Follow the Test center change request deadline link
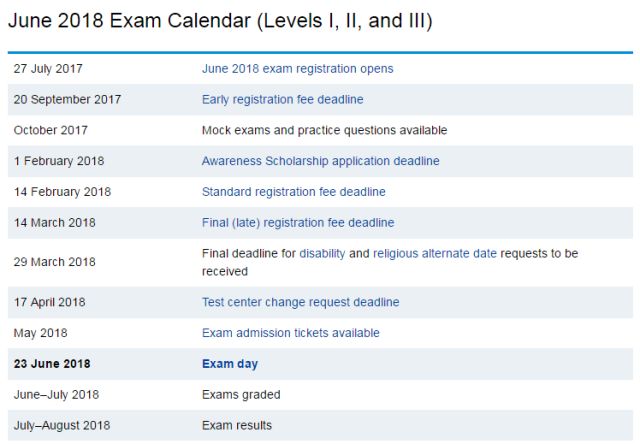Screen dimensions: 640x444 point(300,302)
